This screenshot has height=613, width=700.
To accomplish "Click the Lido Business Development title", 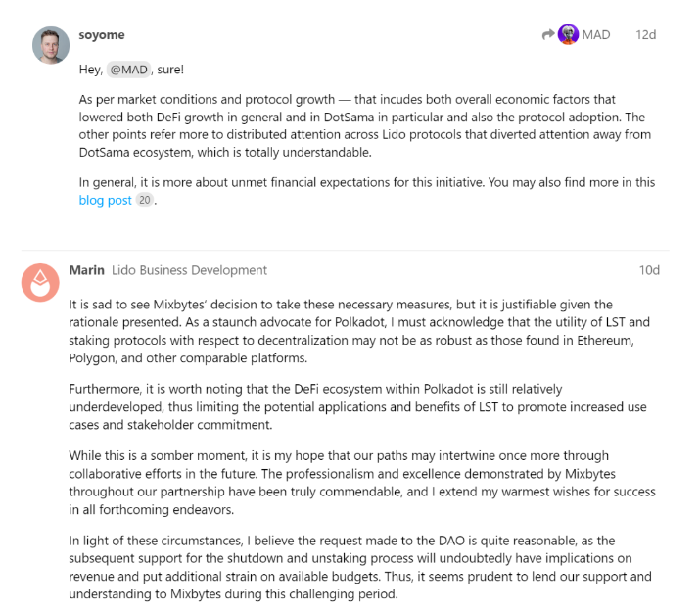I will [189, 270].
